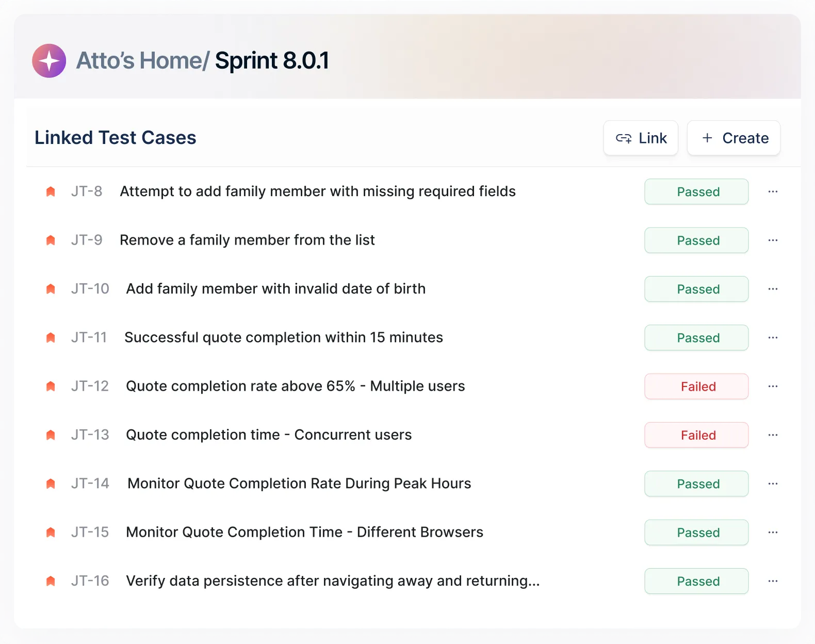Click the Link test case button
Screen dimensions: 815x644
[641, 138]
